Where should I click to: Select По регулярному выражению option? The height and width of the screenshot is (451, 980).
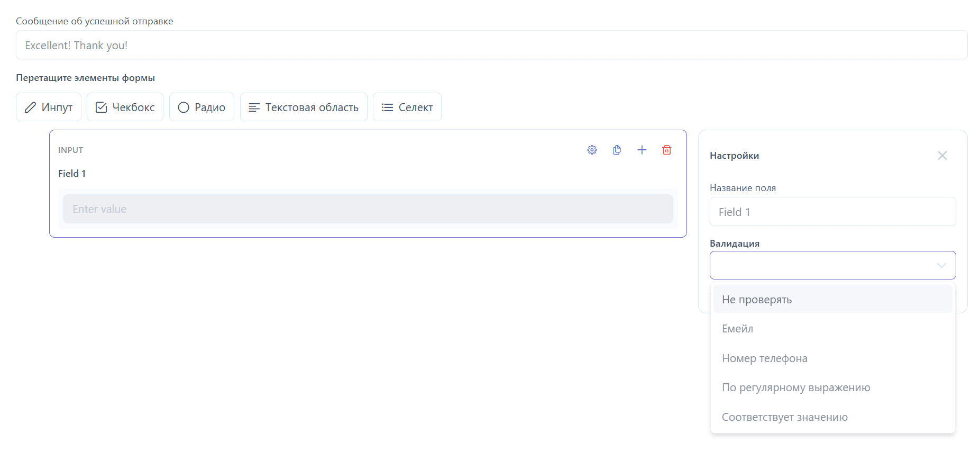pos(832,387)
